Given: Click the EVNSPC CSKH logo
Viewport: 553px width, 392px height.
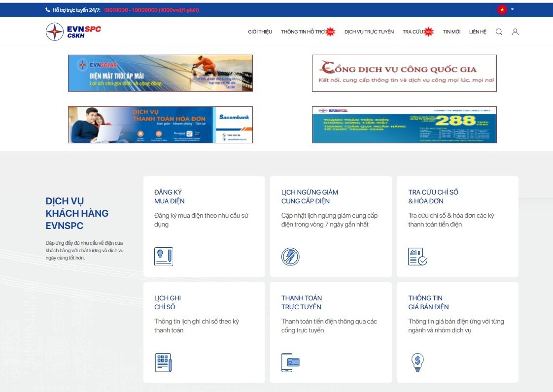Looking at the screenshot, I should click(73, 32).
